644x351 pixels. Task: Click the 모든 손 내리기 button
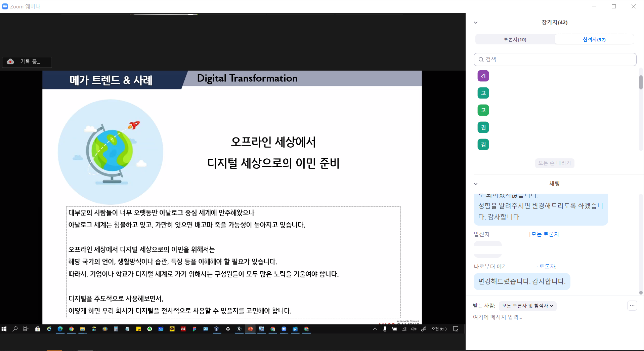tap(554, 163)
